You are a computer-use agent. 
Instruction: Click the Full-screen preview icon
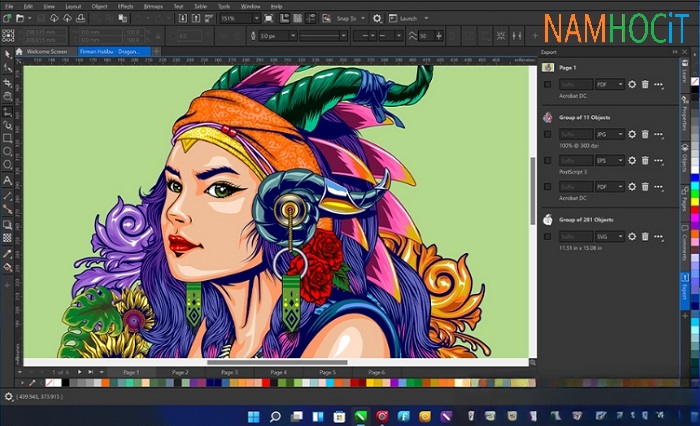coord(268,18)
